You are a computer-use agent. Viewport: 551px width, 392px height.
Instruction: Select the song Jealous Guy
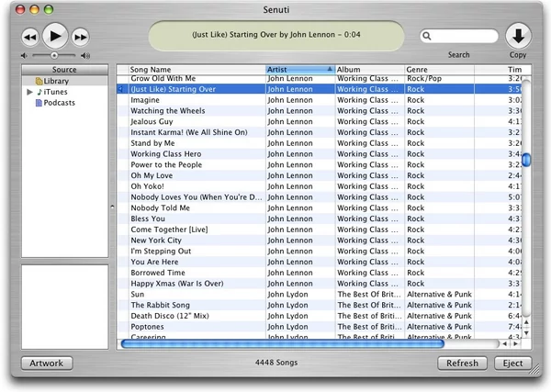click(319, 122)
